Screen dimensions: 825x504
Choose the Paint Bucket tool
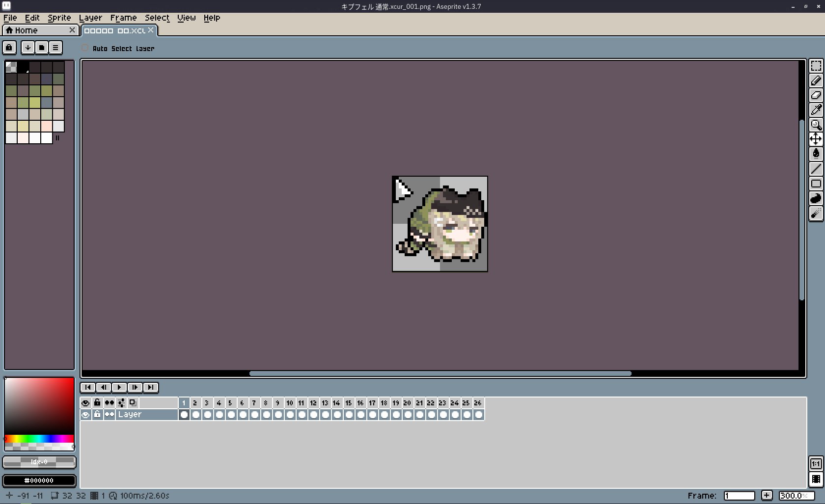[x=816, y=154]
